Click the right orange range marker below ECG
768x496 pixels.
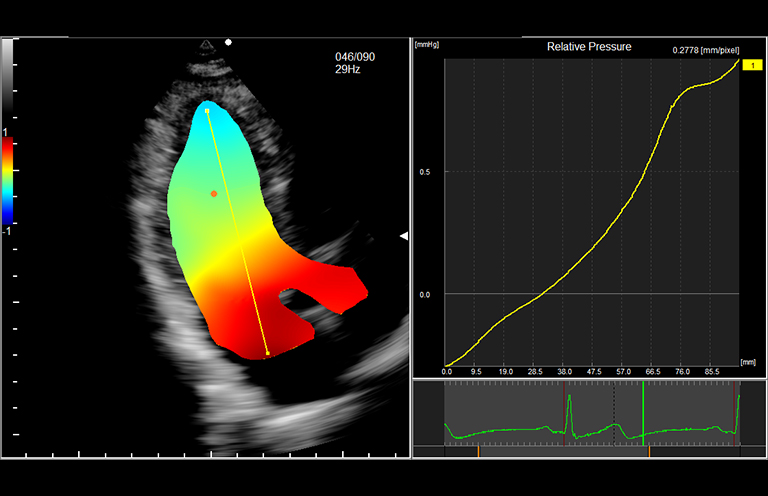pyautogui.click(x=649, y=452)
